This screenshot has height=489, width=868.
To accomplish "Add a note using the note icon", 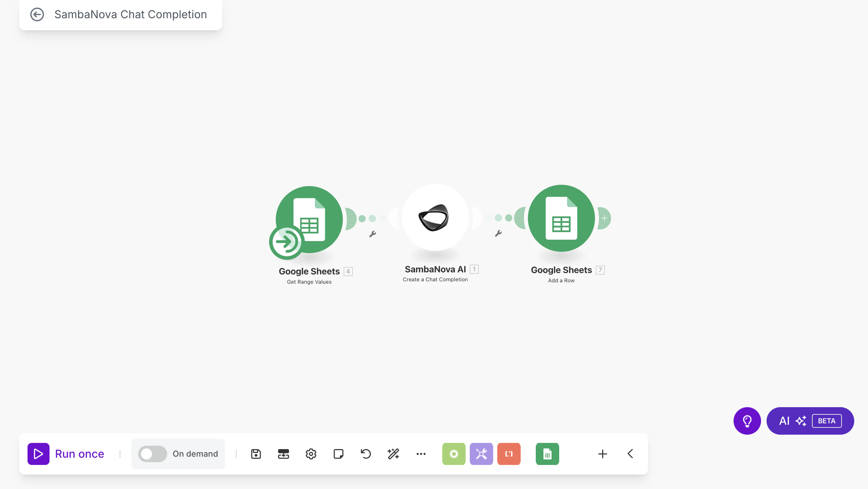I will pyautogui.click(x=338, y=454).
